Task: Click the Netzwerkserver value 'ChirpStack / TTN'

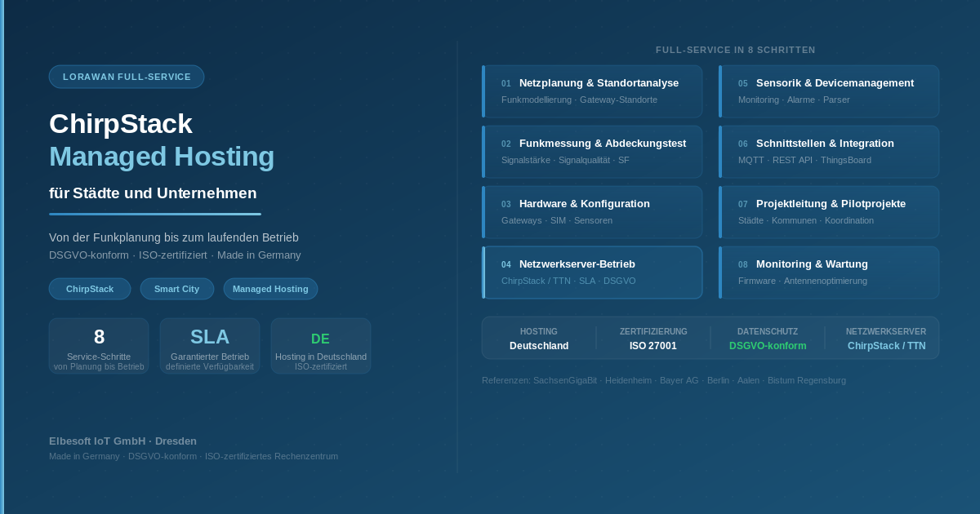Action: point(887,346)
